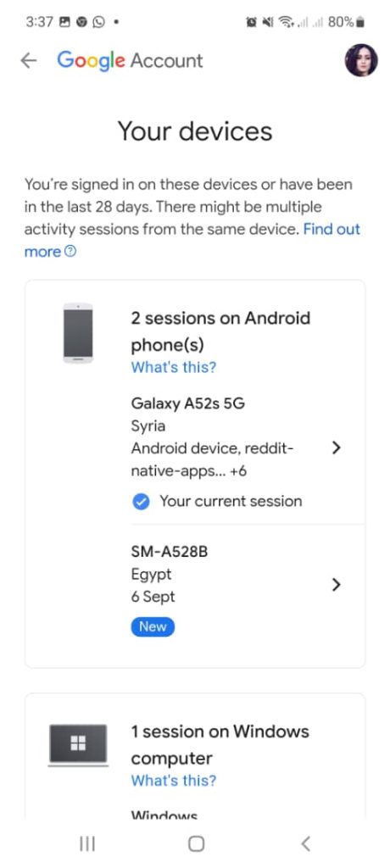
Task: Open 'What's this?' under Windows computer session
Action: pos(174,781)
